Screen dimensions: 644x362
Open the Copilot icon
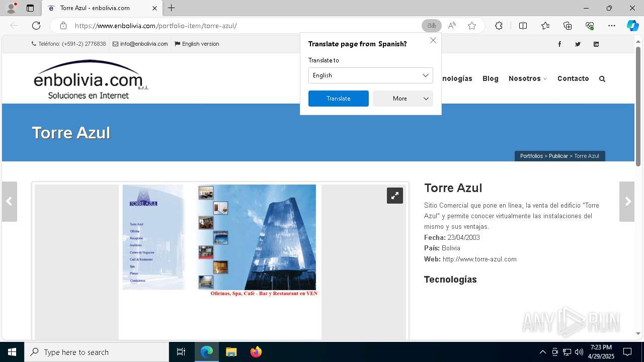click(x=632, y=26)
